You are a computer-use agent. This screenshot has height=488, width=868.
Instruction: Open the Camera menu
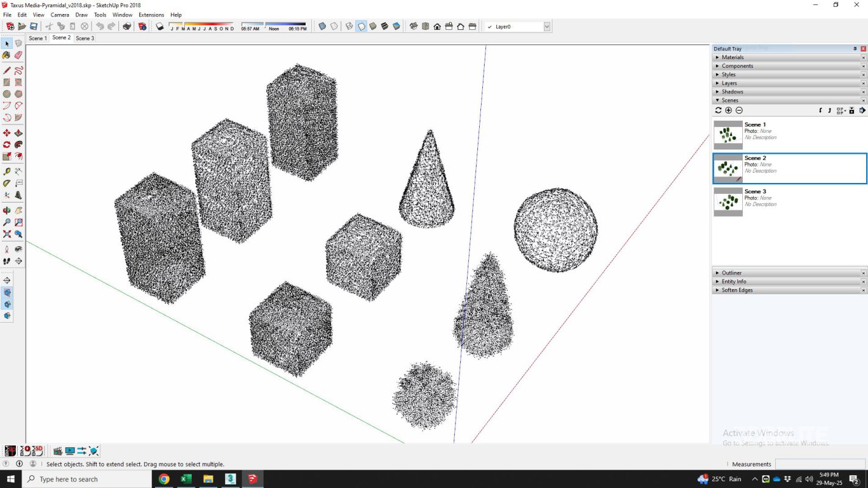coord(60,15)
